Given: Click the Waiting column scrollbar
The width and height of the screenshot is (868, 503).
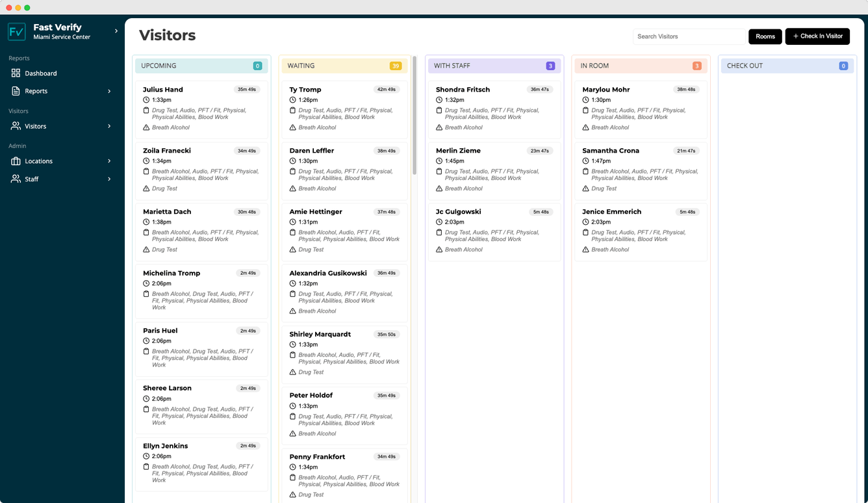Looking at the screenshot, I should pos(415,116).
